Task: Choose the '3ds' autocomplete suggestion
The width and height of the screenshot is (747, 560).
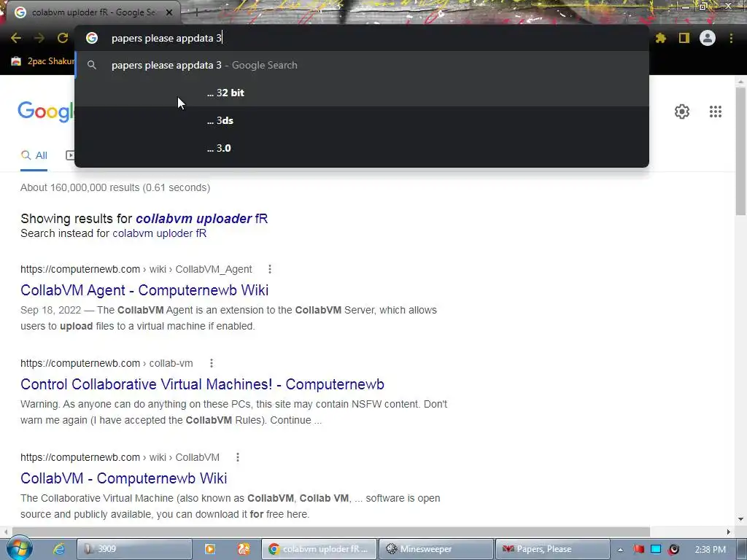Action: pyautogui.click(x=362, y=120)
